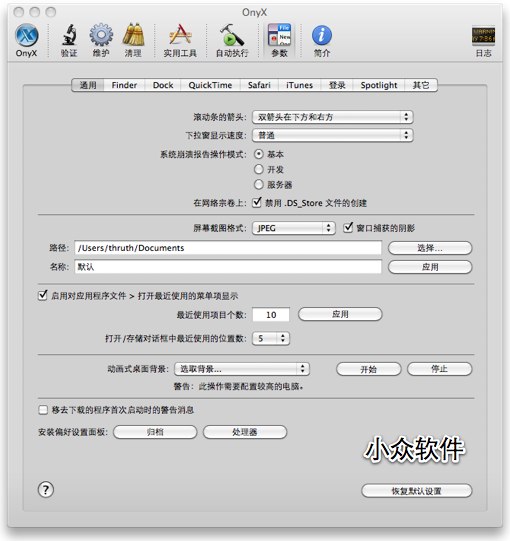
Task: Select the 自动执行 hammer icon
Action: (x=232, y=35)
